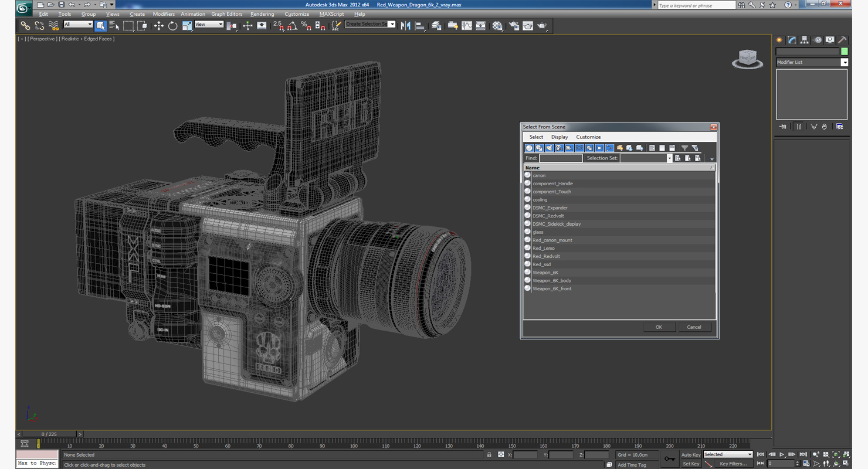Click Select All icon in dialog
Viewport: 868px width, 469px height.
(652, 148)
